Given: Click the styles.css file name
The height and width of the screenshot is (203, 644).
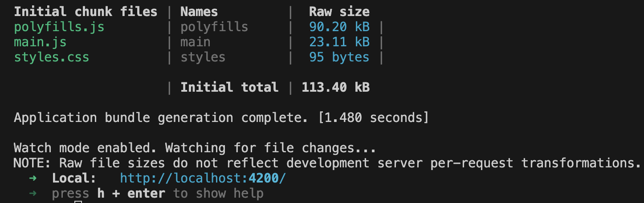Looking at the screenshot, I should coord(52,57).
